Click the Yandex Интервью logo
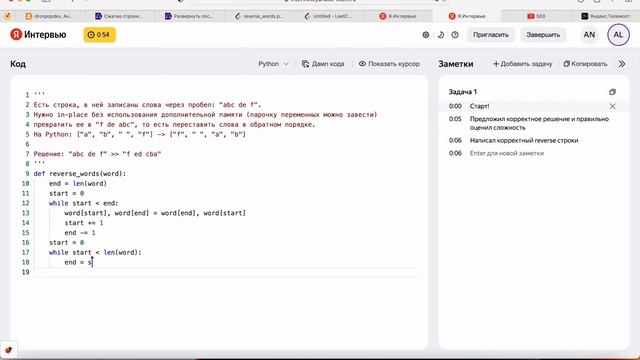The image size is (640, 360). [38, 35]
